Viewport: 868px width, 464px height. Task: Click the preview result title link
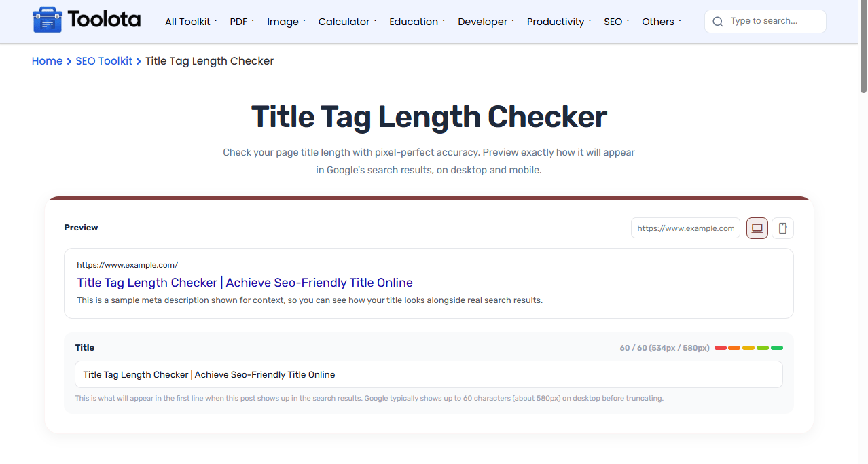(245, 283)
